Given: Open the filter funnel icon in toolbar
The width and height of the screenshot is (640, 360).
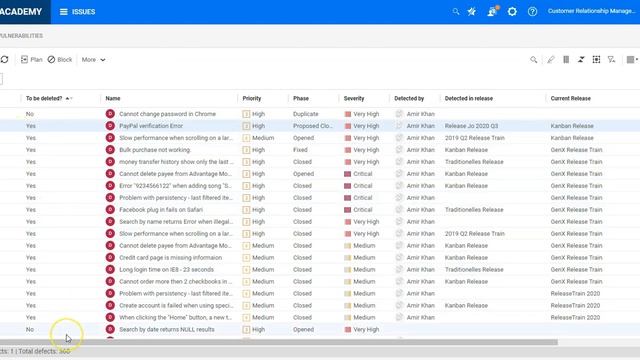Looking at the screenshot, I should 611,60.
